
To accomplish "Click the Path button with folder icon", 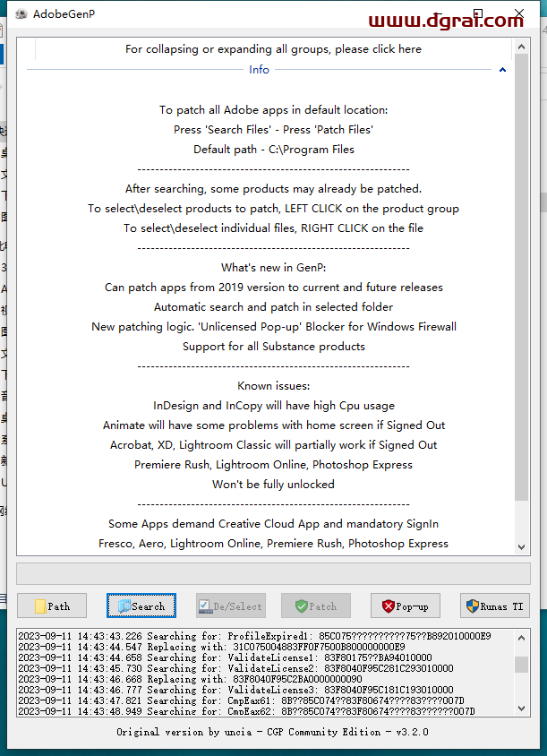I will 52,606.
